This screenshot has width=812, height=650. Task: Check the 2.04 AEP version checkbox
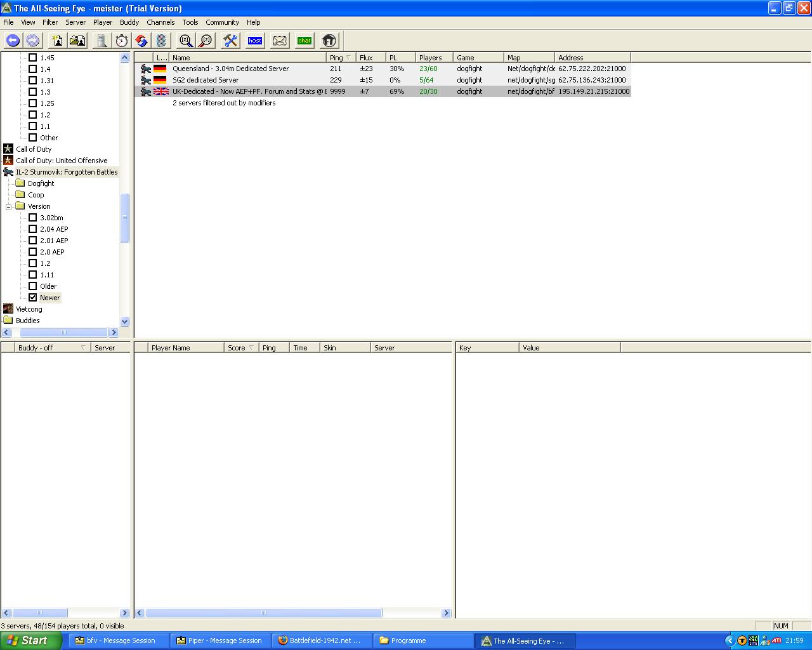pyautogui.click(x=33, y=229)
